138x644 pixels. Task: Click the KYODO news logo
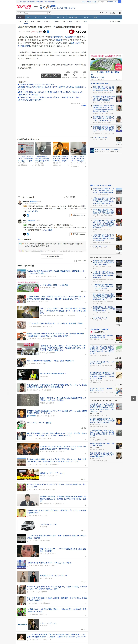[x=77, y=32]
